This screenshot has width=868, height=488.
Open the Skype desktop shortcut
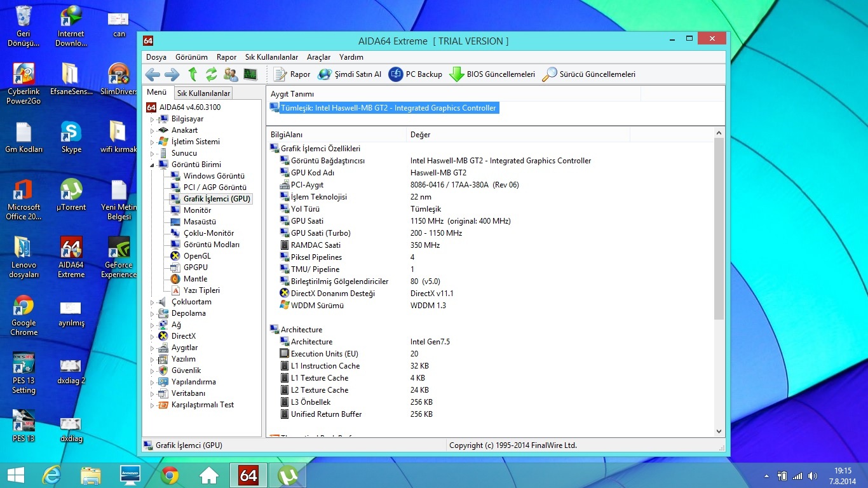[71, 137]
